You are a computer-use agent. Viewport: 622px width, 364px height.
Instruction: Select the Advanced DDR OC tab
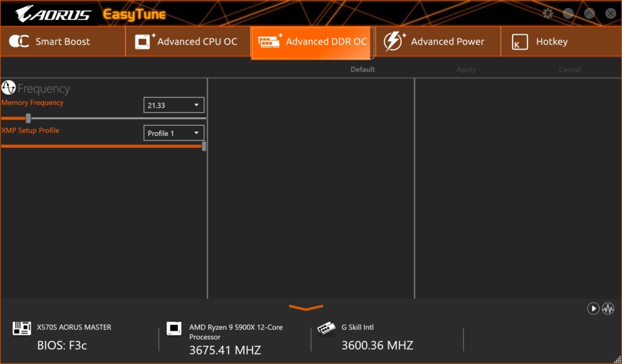(x=313, y=42)
